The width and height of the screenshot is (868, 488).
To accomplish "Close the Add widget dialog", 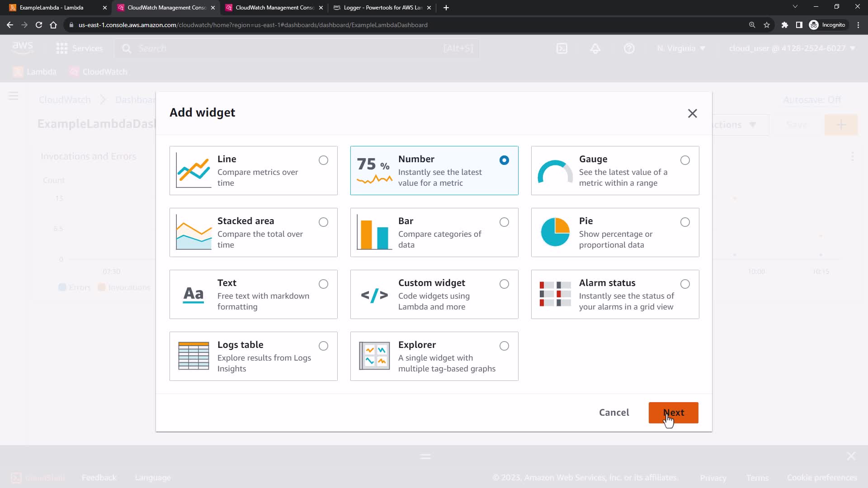I will tap(692, 113).
